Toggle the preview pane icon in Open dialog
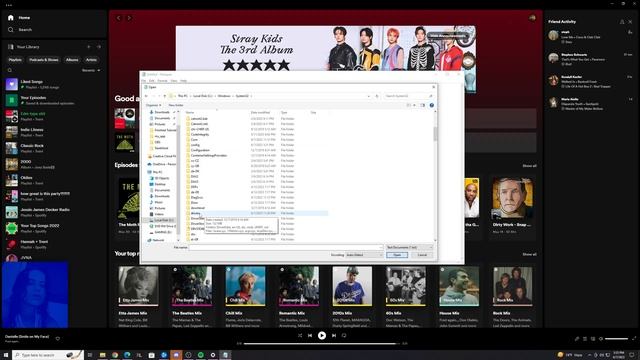Viewport: 640px width, 360px height. (x=423, y=105)
